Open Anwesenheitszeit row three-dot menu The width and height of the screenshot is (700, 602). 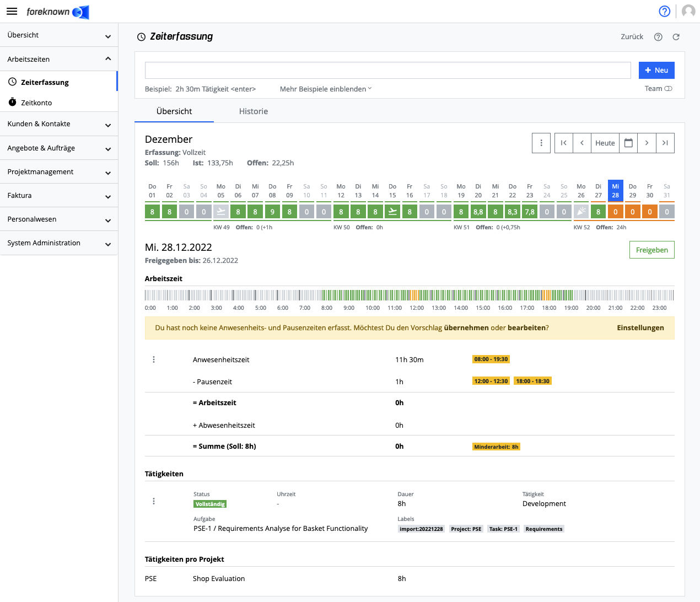(x=154, y=359)
